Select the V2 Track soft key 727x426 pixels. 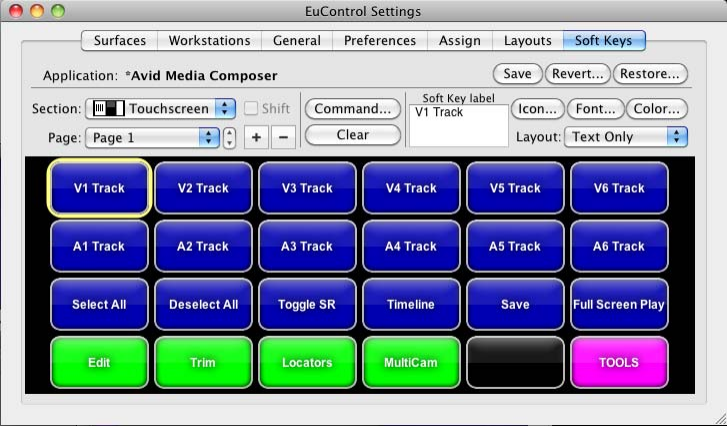pos(203,188)
